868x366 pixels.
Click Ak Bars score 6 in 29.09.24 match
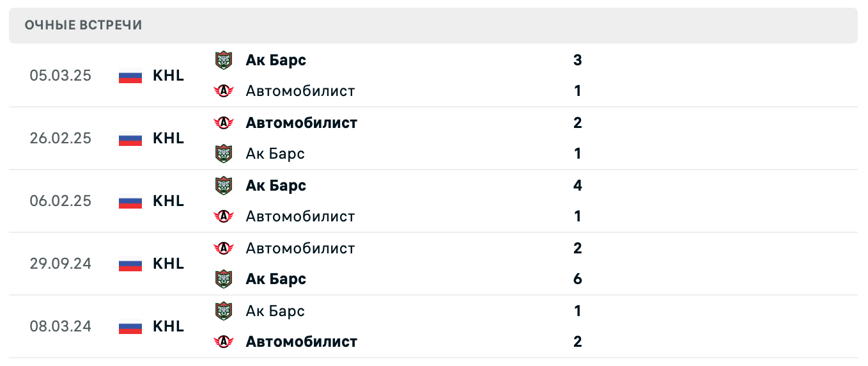(x=578, y=279)
